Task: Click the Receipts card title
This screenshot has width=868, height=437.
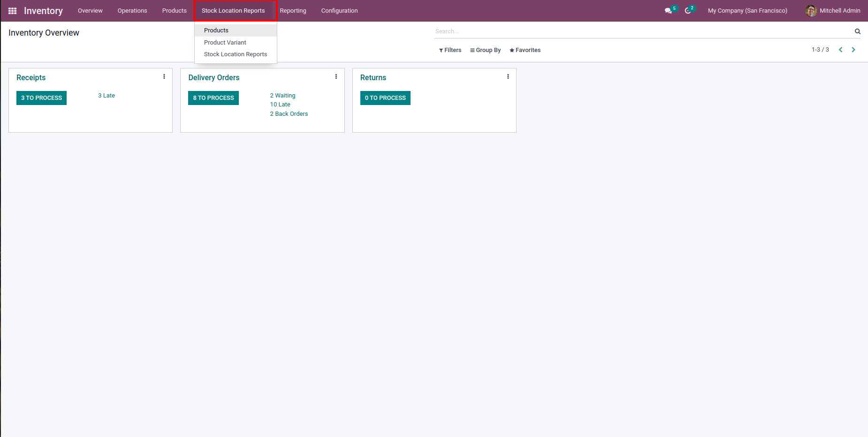Action: coord(31,78)
